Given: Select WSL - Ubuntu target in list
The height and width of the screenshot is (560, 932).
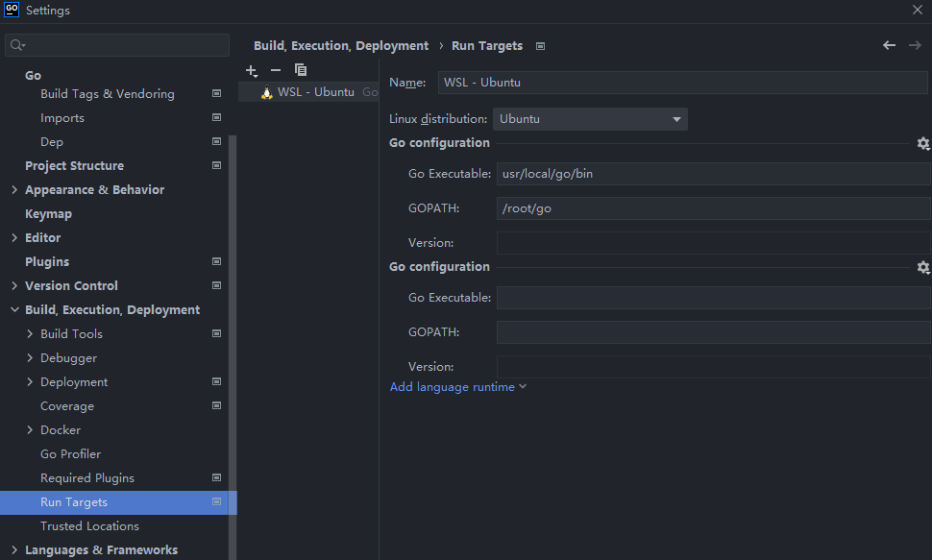Looking at the screenshot, I should click(x=308, y=92).
